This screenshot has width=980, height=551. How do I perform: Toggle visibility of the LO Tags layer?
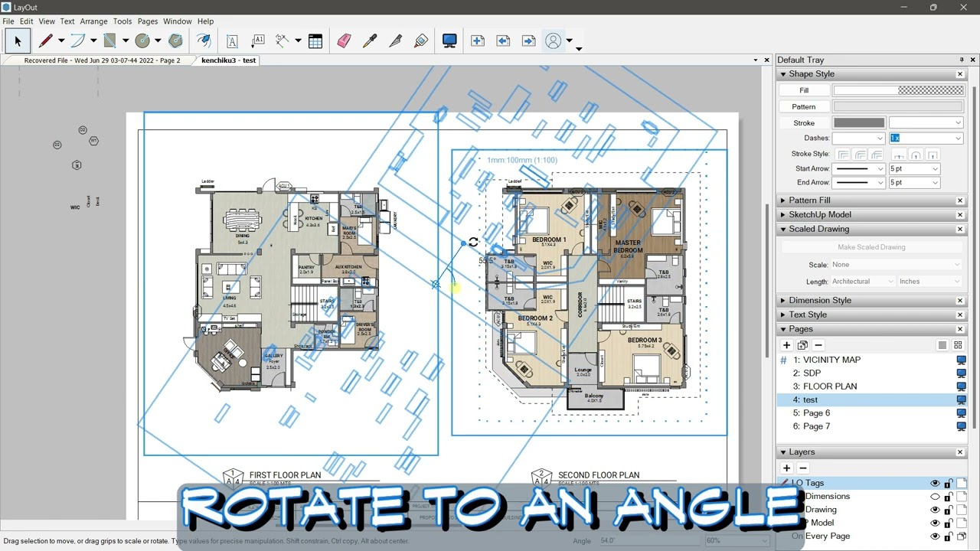(935, 484)
